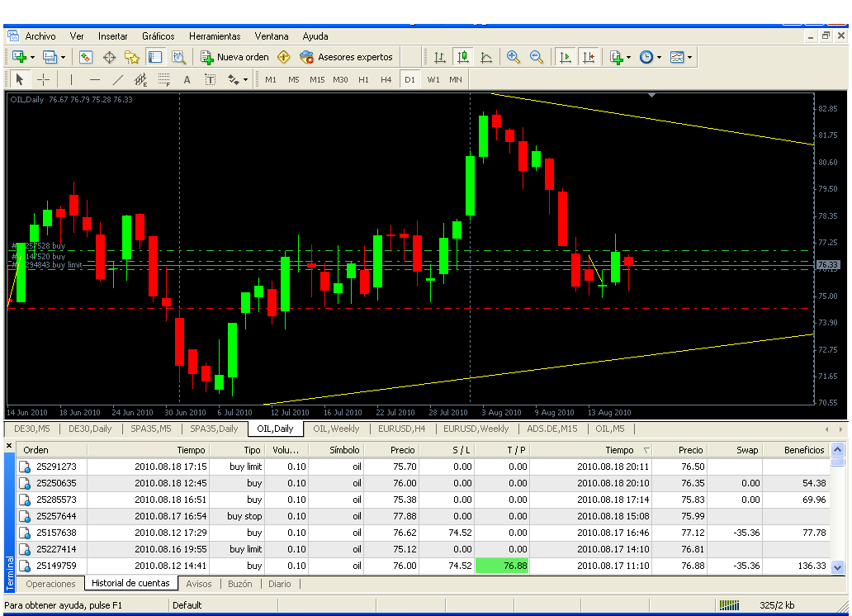Open the Ayuda menu
Image resolution: width=852 pixels, height=616 pixels.
(x=315, y=36)
